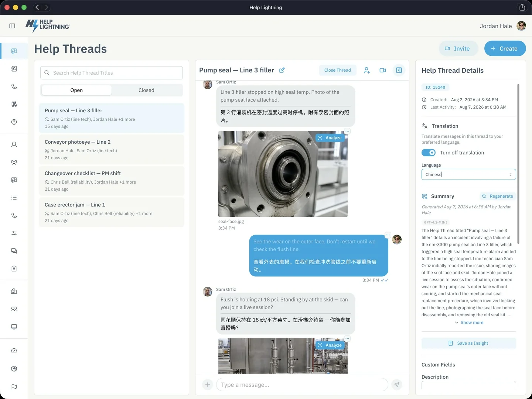Expand the summary with Show more
Viewport: 532px width, 399px height.
(x=469, y=323)
